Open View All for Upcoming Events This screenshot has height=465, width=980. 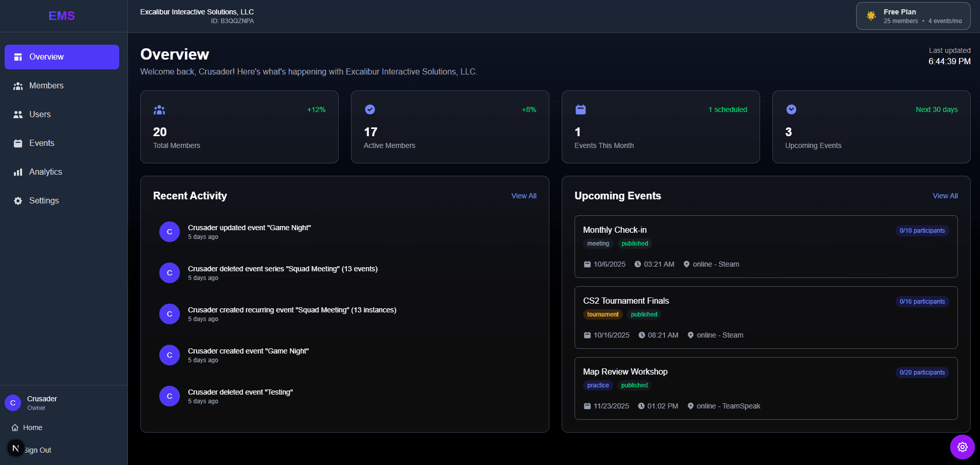(945, 196)
